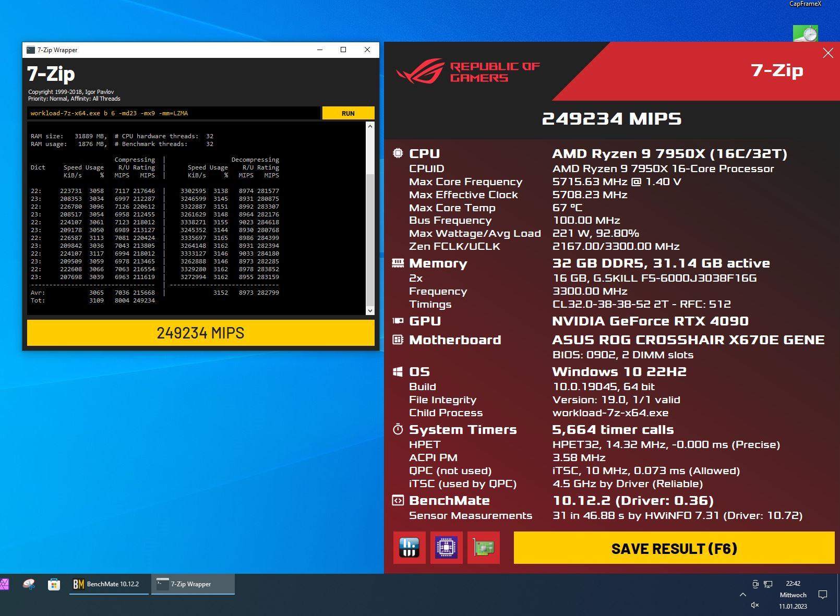Click the Meet Now camera tray icon

(x=755, y=584)
